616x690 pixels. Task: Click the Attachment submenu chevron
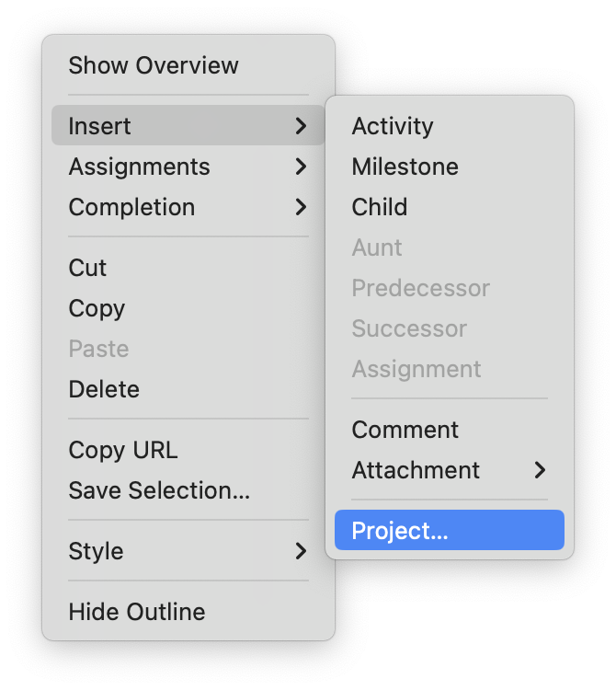click(x=540, y=470)
